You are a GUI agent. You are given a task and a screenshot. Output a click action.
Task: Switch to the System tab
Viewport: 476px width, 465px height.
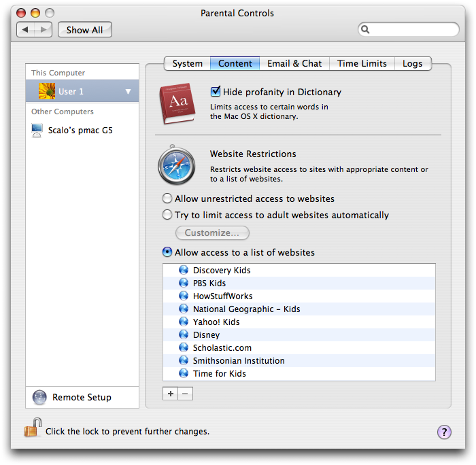(x=187, y=63)
